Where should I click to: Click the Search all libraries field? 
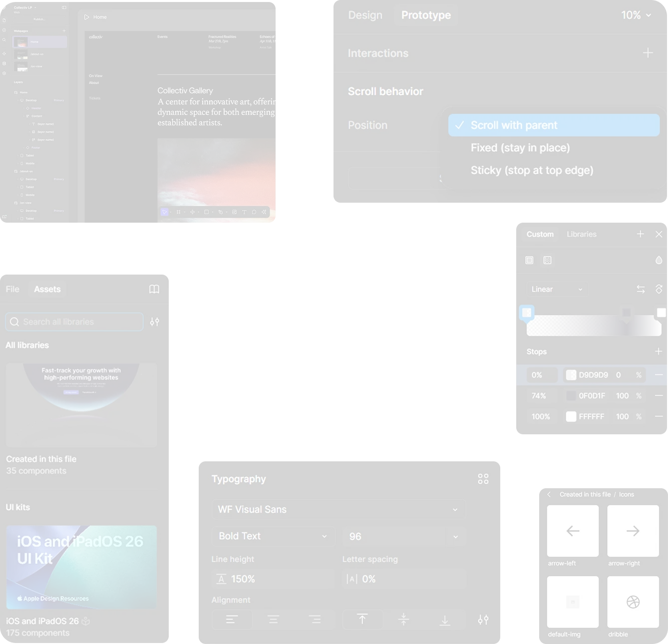click(x=74, y=322)
